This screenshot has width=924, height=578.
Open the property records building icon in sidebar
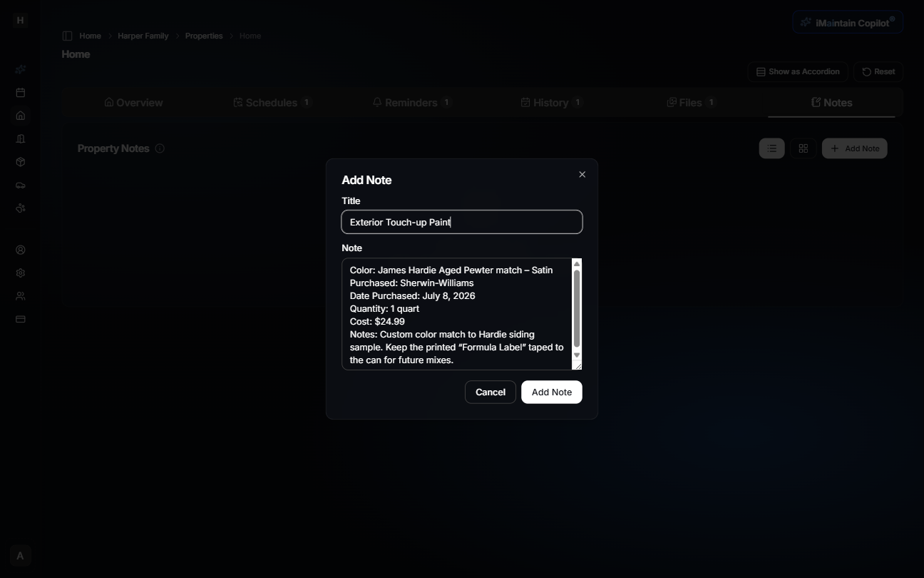pos(20,138)
